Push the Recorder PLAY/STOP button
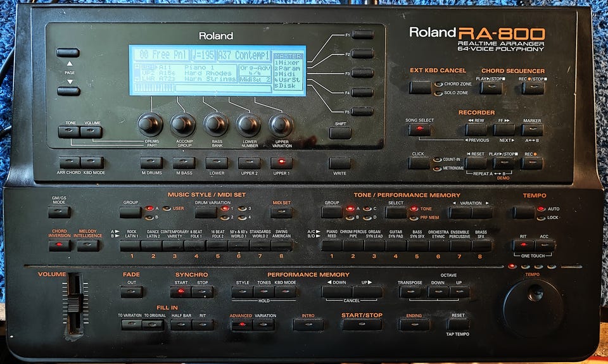The width and height of the screenshot is (608, 364). (503, 163)
